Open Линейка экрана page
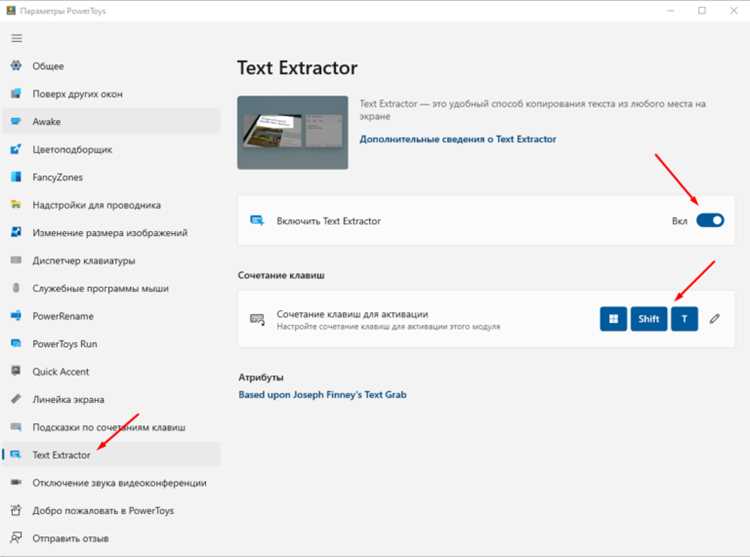This screenshot has height=557, width=750. 111,399
